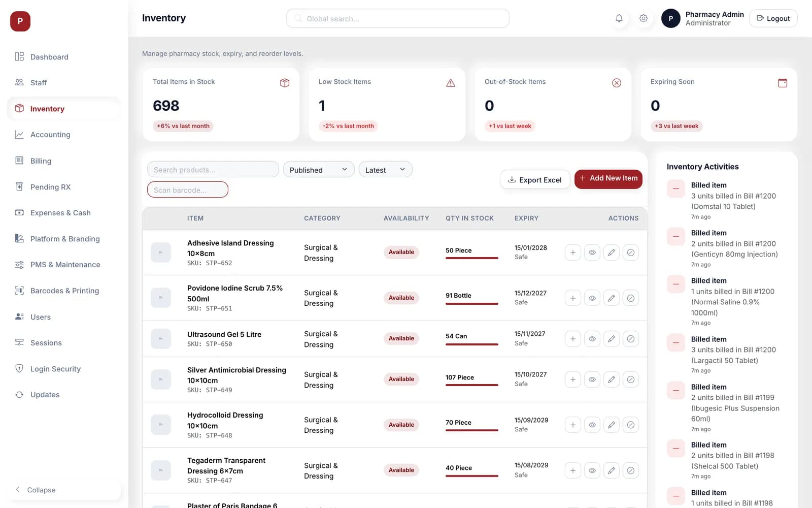Open the notifications bell
This screenshot has width=812, height=508.
[x=619, y=18]
